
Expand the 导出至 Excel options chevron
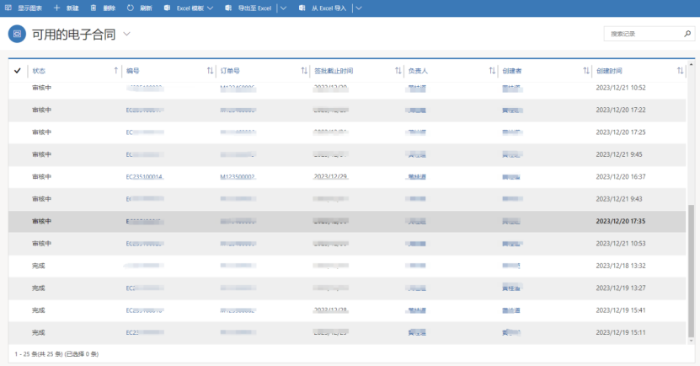(283, 8)
